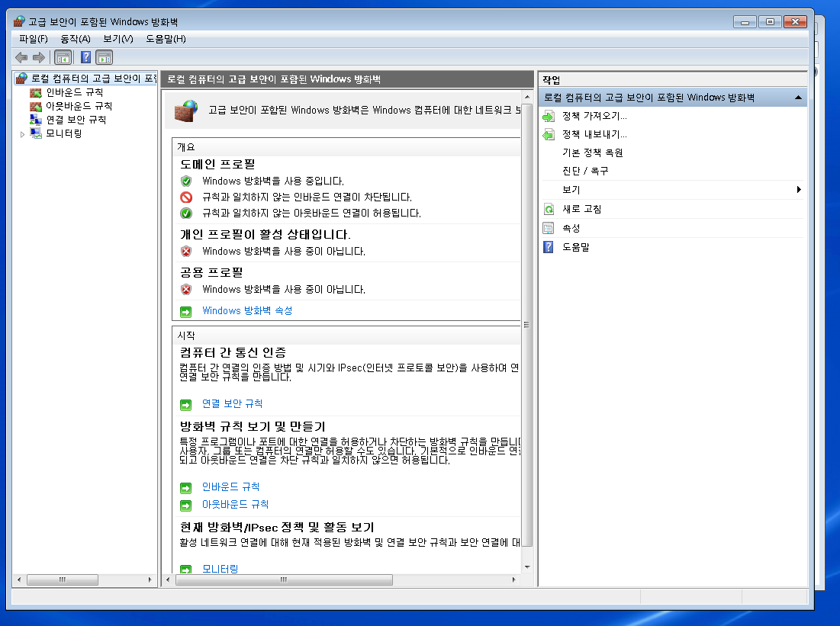This screenshot has height=626, width=840.
Task: Select 연결 보안 규칙 in the tree
Action: click(76, 119)
